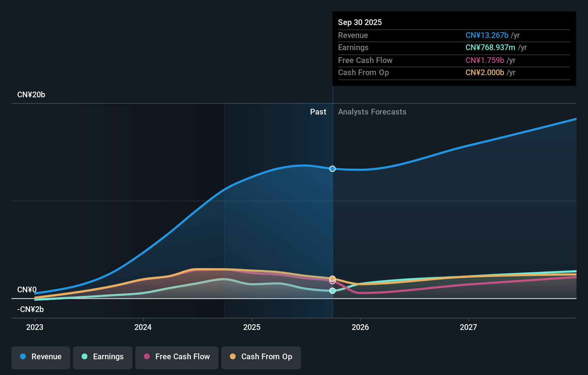Click the CN¥13.267b Revenue value
The width and height of the screenshot is (588, 375).
[487, 35]
